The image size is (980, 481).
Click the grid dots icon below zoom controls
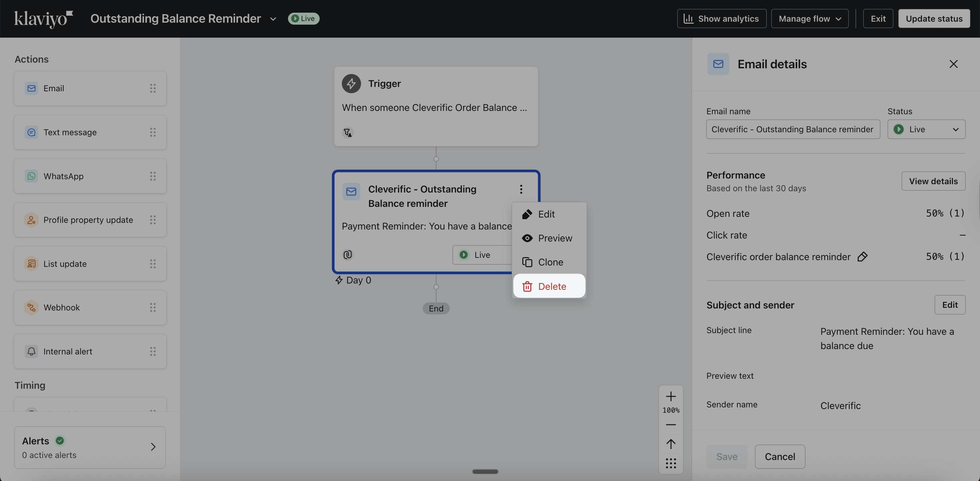(671, 463)
